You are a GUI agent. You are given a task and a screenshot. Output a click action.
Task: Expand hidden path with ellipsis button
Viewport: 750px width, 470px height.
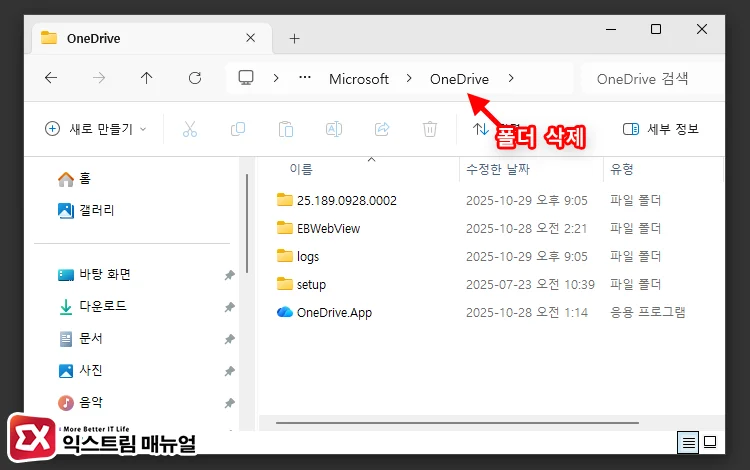305,77
